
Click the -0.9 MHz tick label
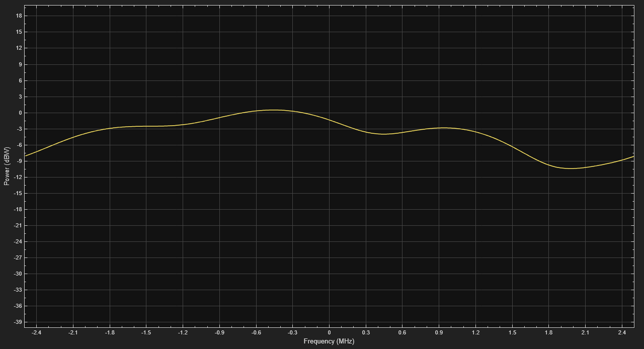point(219,332)
